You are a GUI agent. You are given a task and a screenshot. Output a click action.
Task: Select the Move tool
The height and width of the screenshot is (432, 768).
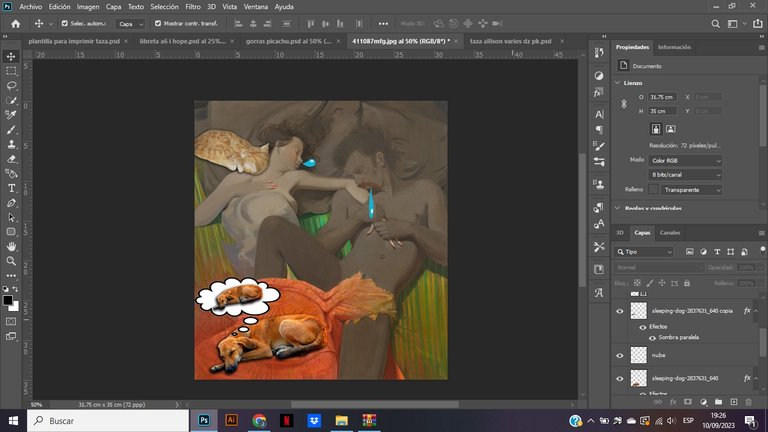(11, 56)
